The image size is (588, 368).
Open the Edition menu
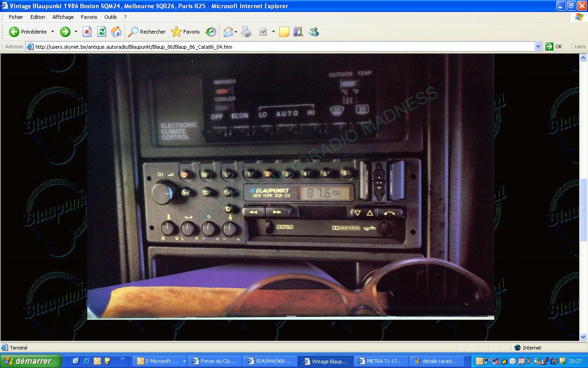coord(38,17)
